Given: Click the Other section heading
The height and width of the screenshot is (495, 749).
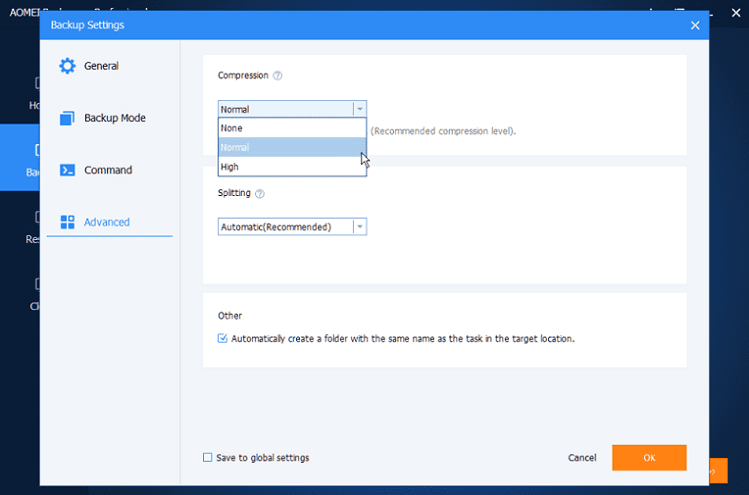Looking at the screenshot, I should coord(230,316).
